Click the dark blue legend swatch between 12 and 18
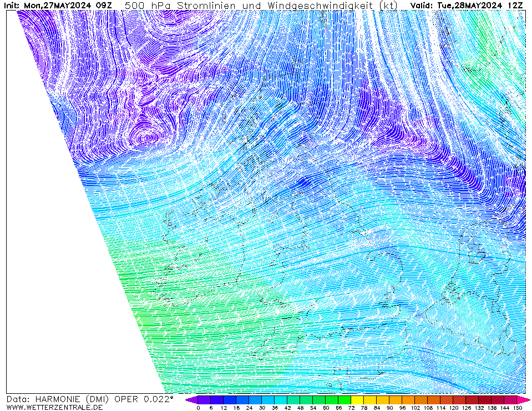Screen dimensions: 532x411 click(230, 400)
